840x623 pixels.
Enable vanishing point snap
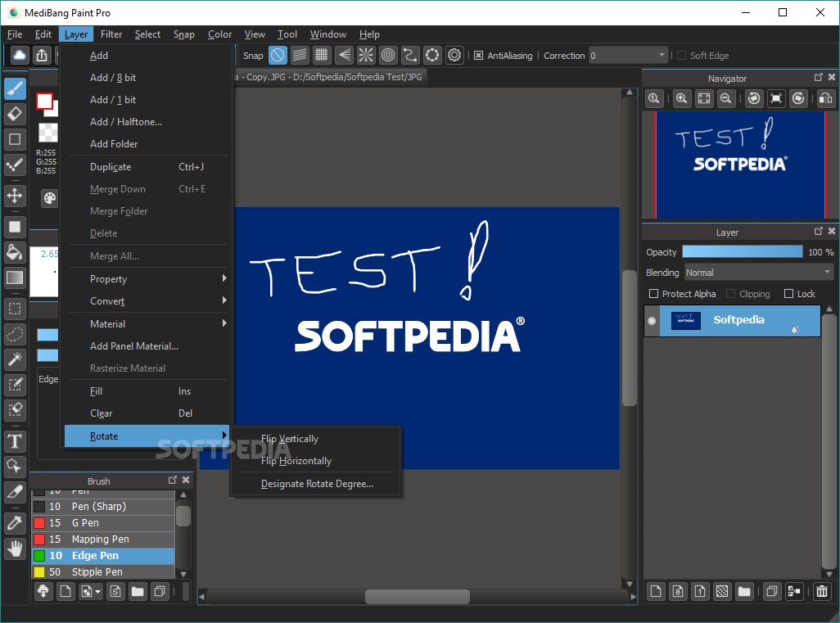click(344, 55)
